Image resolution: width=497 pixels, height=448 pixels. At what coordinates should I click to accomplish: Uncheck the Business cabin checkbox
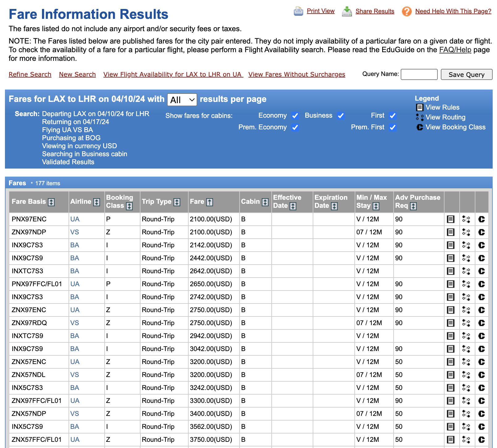click(x=341, y=116)
